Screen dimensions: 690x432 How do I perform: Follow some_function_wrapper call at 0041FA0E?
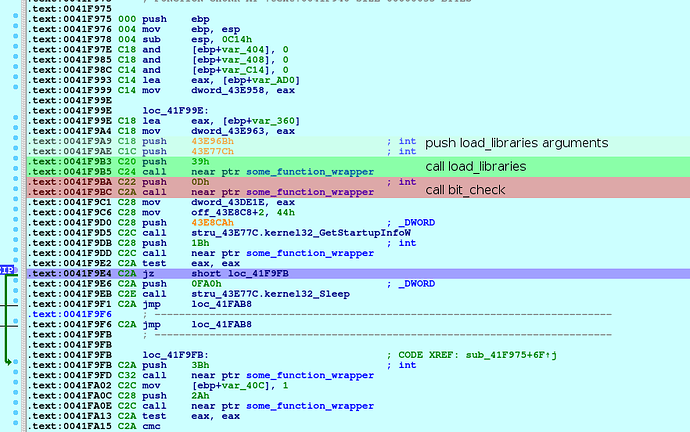[310, 405]
